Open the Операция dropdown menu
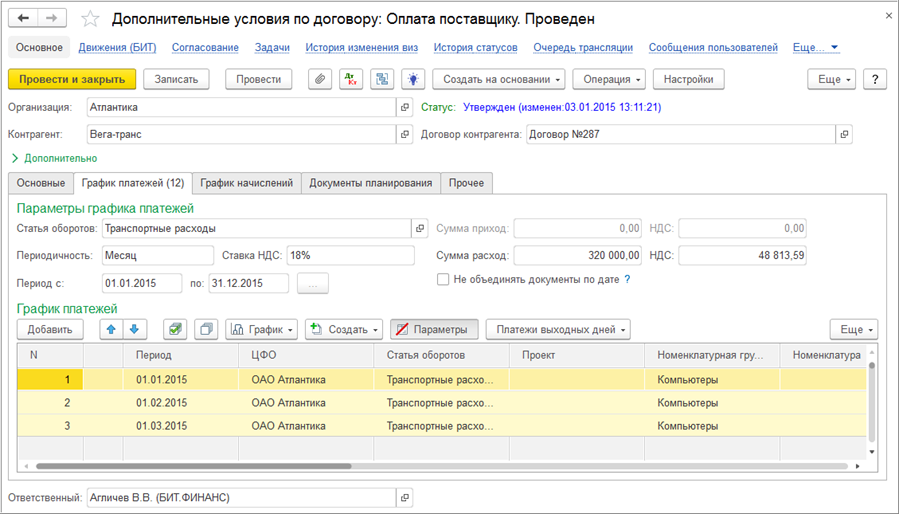 pos(609,79)
